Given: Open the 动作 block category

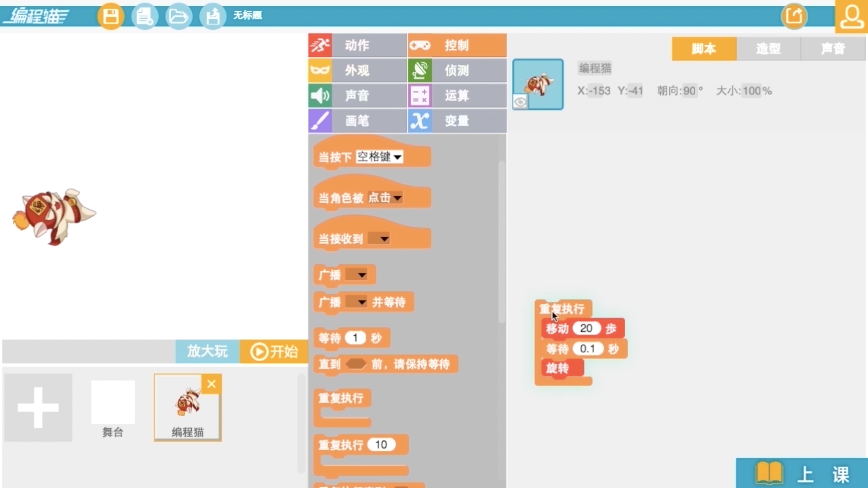Looking at the screenshot, I should tap(357, 45).
